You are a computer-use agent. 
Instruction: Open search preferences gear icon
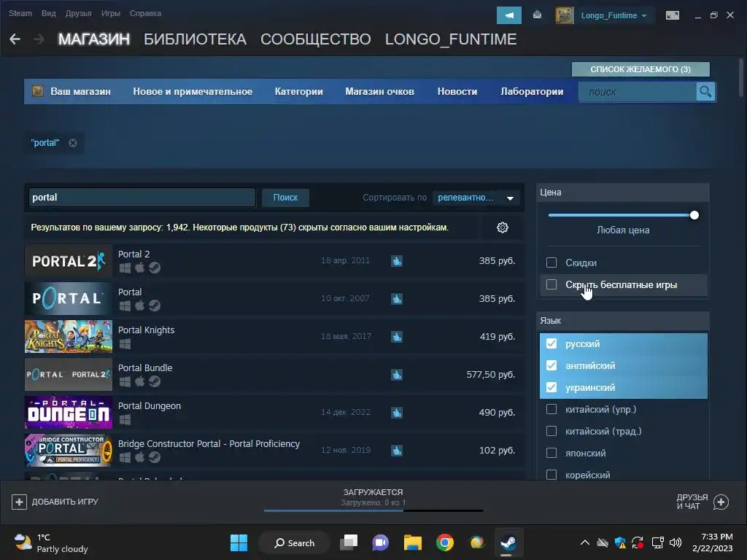tap(503, 227)
